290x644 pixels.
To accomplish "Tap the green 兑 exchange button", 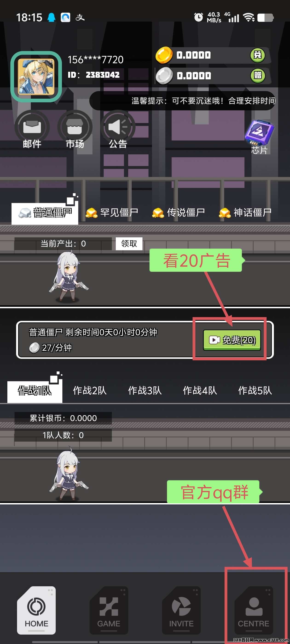I will click(x=258, y=55).
